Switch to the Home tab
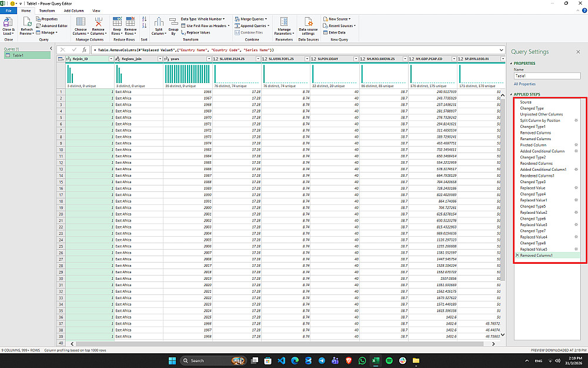 (26, 11)
